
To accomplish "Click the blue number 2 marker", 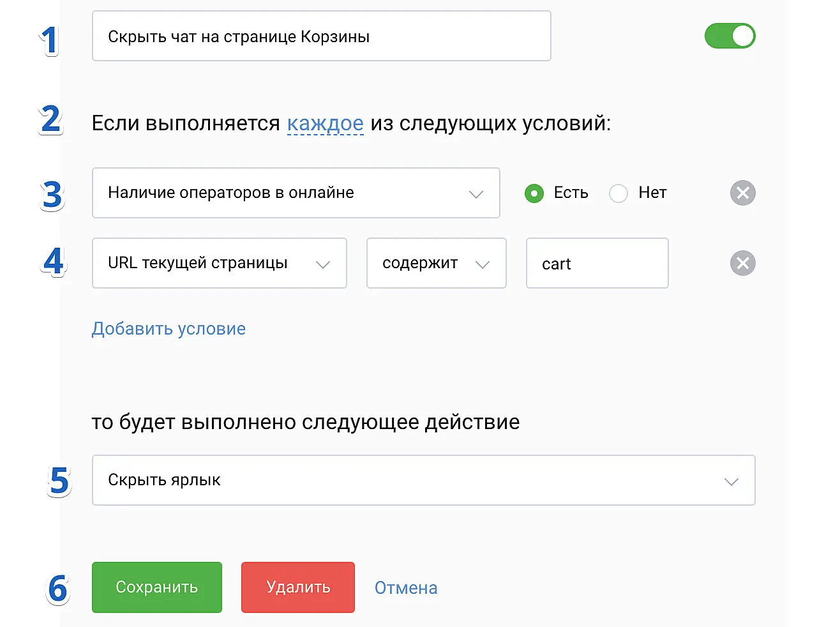I will (x=50, y=120).
